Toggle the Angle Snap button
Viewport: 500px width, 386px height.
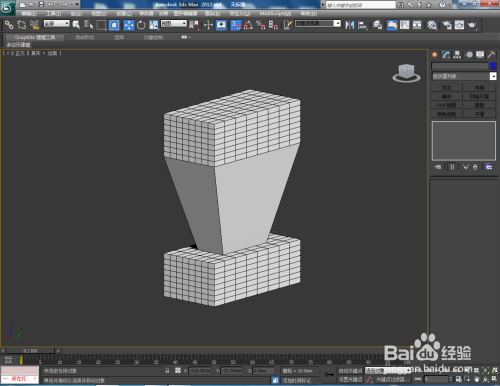tap(248, 25)
